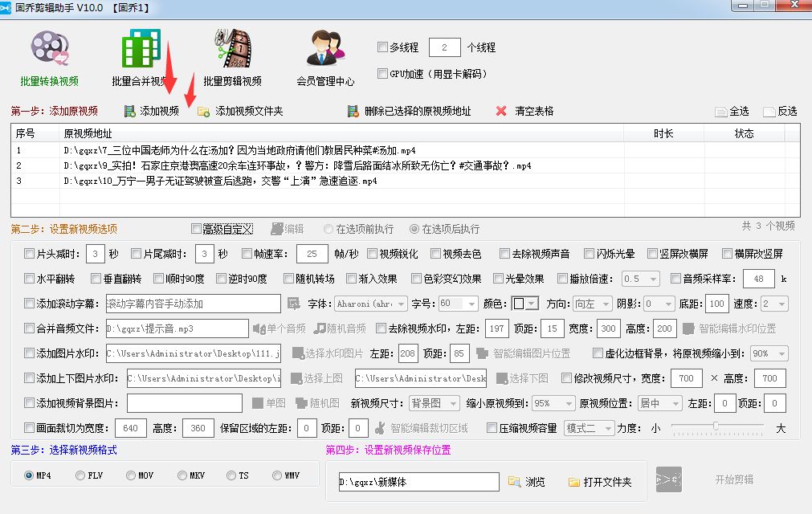
Task: Open the 阴影 dropdown
Action: tap(659, 304)
